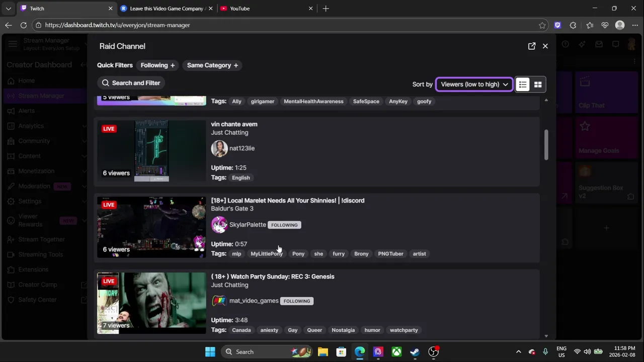Screen dimensions: 644x362
Task: Select nat123lie's avatar
Action: click(x=219, y=148)
